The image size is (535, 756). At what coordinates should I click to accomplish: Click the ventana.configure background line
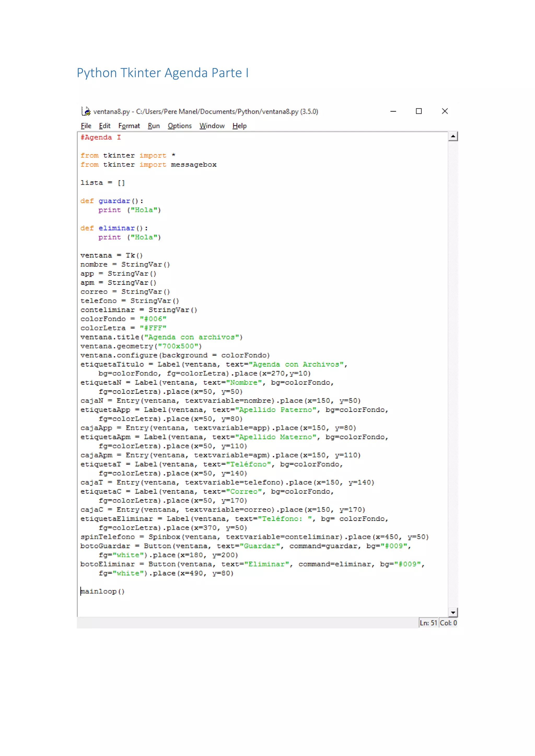[x=175, y=355]
